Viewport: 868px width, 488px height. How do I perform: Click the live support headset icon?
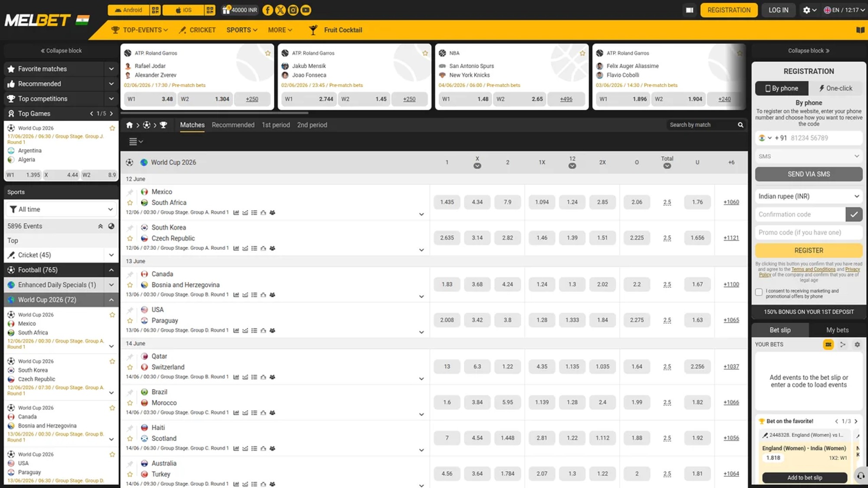(861, 476)
